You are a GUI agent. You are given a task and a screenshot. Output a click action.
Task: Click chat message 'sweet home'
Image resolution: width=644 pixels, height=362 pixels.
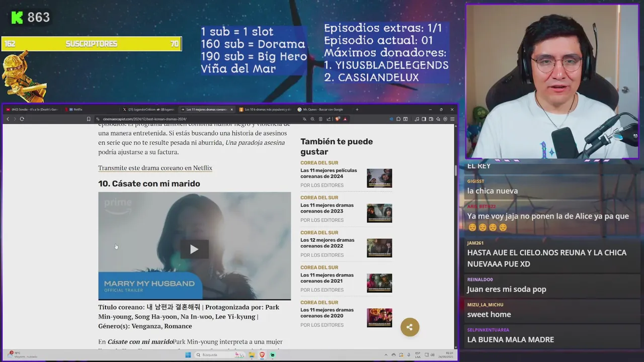pyautogui.click(x=489, y=314)
